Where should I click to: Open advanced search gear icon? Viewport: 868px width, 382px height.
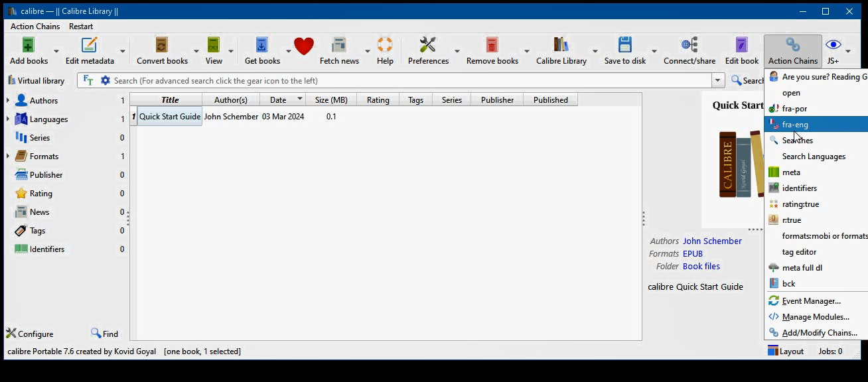[105, 80]
